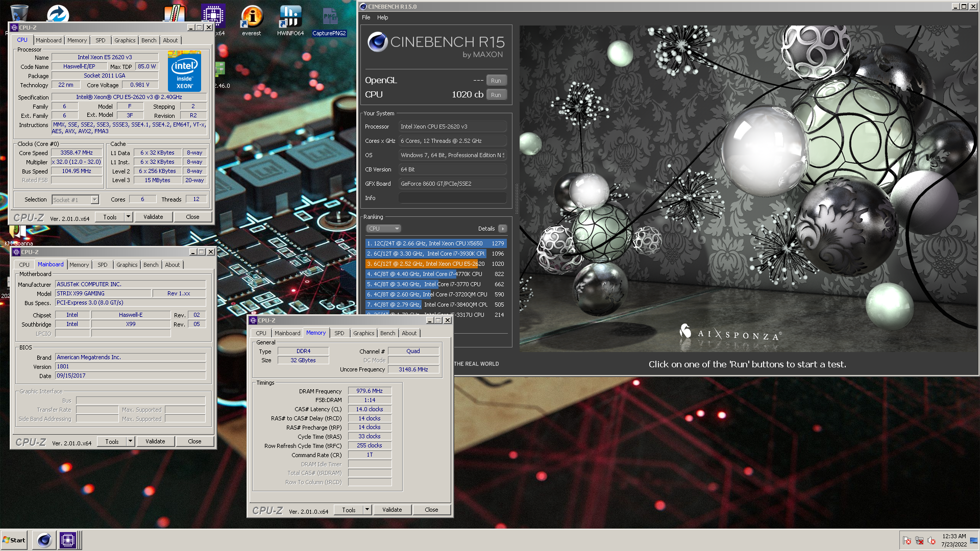Minimize the Cinebench R15 window
980x551 pixels.
tap(955, 7)
